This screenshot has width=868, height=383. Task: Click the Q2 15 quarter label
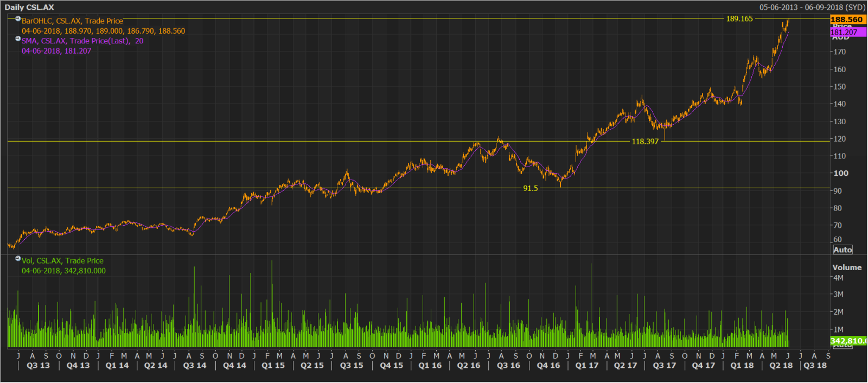(x=312, y=366)
